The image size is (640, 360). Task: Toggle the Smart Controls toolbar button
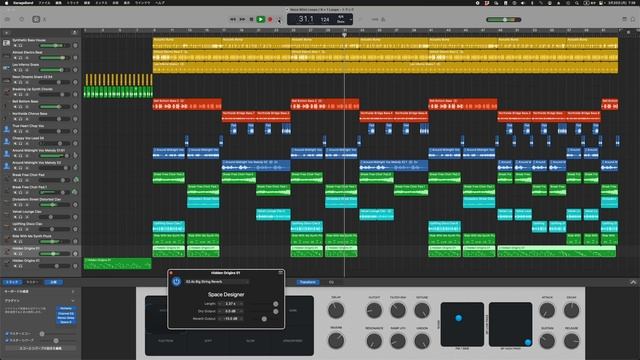36,19
